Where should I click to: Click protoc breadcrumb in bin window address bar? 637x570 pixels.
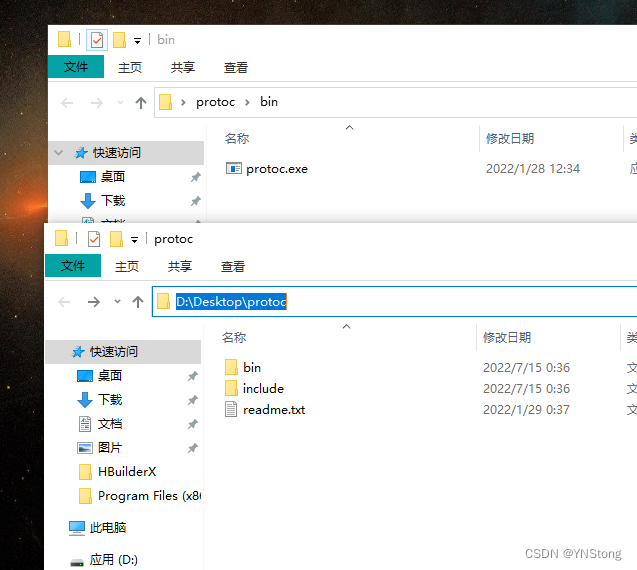[215, 102]
